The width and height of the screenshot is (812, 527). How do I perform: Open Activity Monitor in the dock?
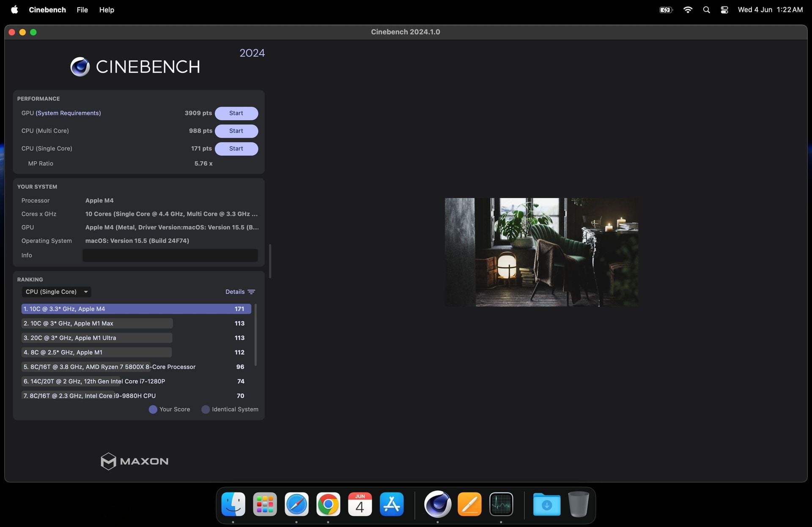pyautogui.click(x=501, y=504)
